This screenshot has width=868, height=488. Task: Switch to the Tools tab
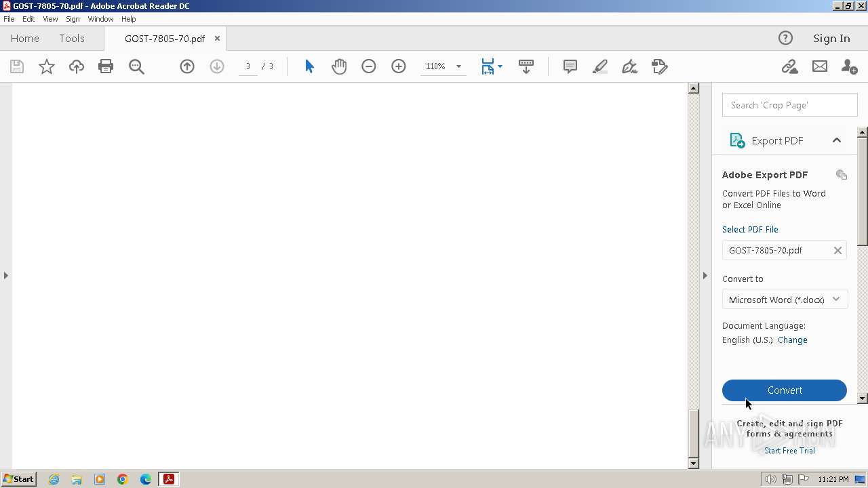point(72,38)
